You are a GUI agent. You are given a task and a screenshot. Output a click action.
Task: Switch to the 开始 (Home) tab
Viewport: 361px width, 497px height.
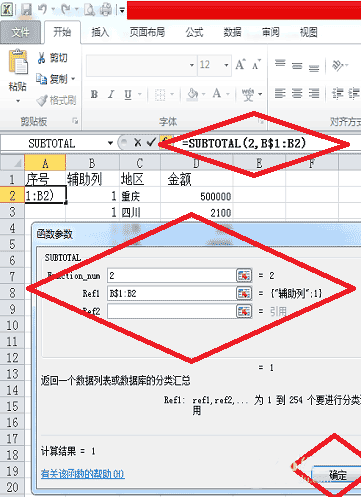pyautogui.click(x=62, y=32)
